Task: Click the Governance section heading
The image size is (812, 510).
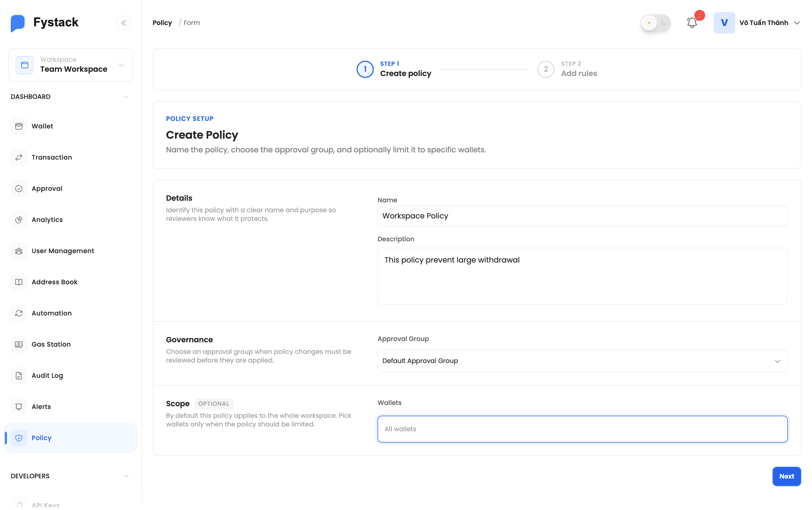Action: tap(189, 340)
